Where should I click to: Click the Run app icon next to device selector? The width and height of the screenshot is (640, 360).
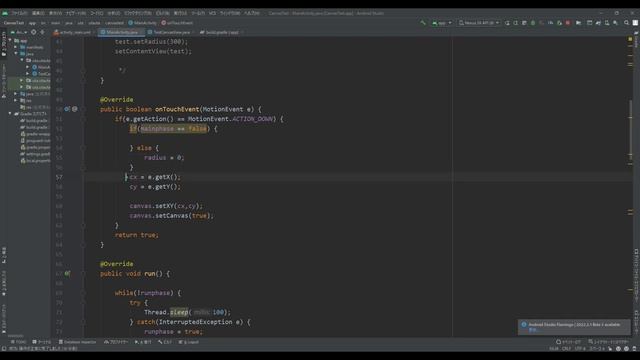point(507,23)
